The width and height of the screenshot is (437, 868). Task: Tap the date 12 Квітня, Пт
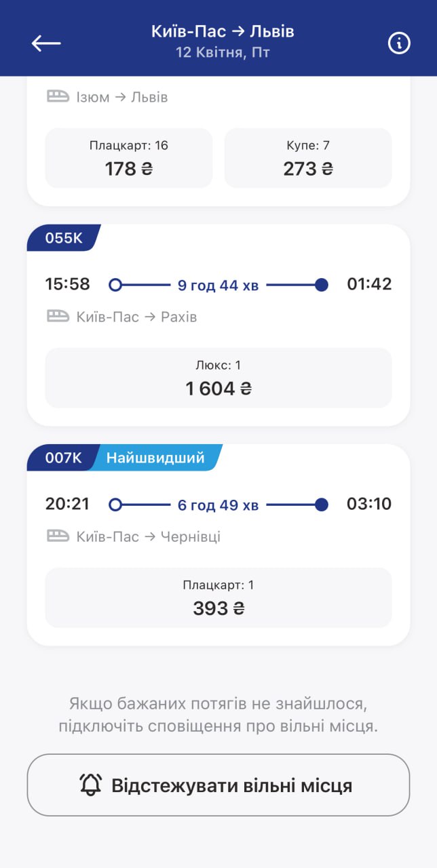pos(223,52)
